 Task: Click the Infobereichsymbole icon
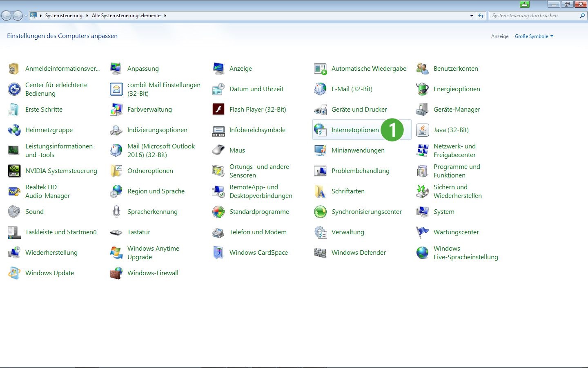pos(218,130)
